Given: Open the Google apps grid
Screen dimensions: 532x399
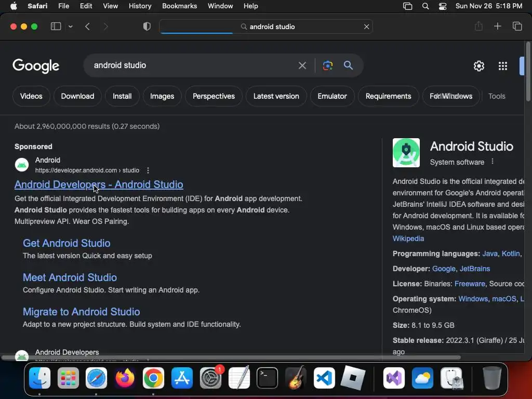Looking at the screenshot, I should (503, 66).
